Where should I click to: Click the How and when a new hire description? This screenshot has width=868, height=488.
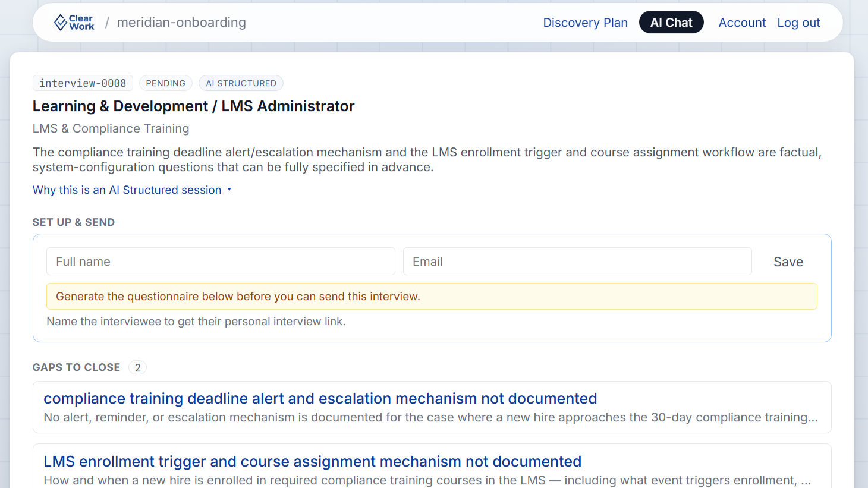tap(427, 480)
